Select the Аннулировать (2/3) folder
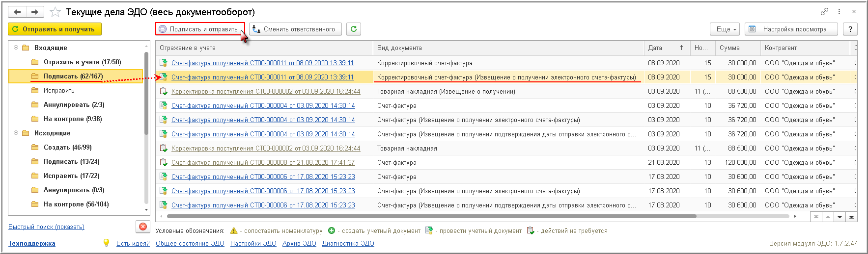868x254 pixels. pyautogui.click(x=74, y=104)
